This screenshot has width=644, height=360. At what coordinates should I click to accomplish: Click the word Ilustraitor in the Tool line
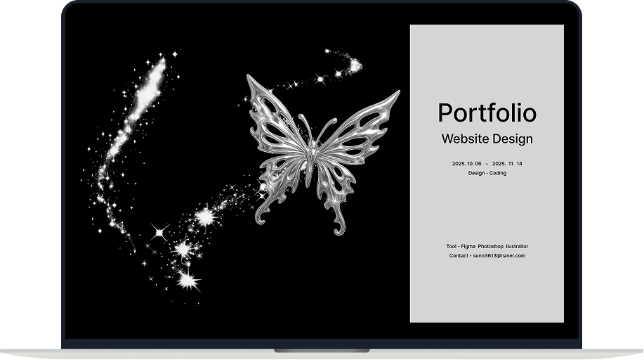point(516,247)
